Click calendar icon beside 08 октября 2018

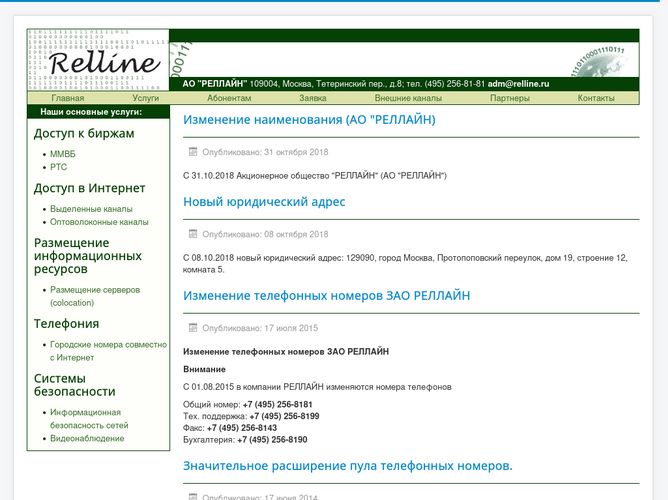click(193, 234)
